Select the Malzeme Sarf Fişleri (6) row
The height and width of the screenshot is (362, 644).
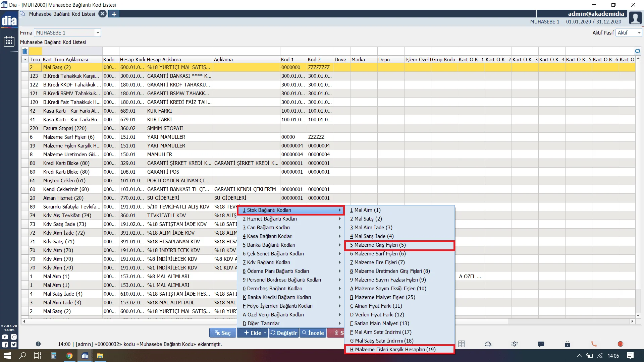tap(328, 137)
